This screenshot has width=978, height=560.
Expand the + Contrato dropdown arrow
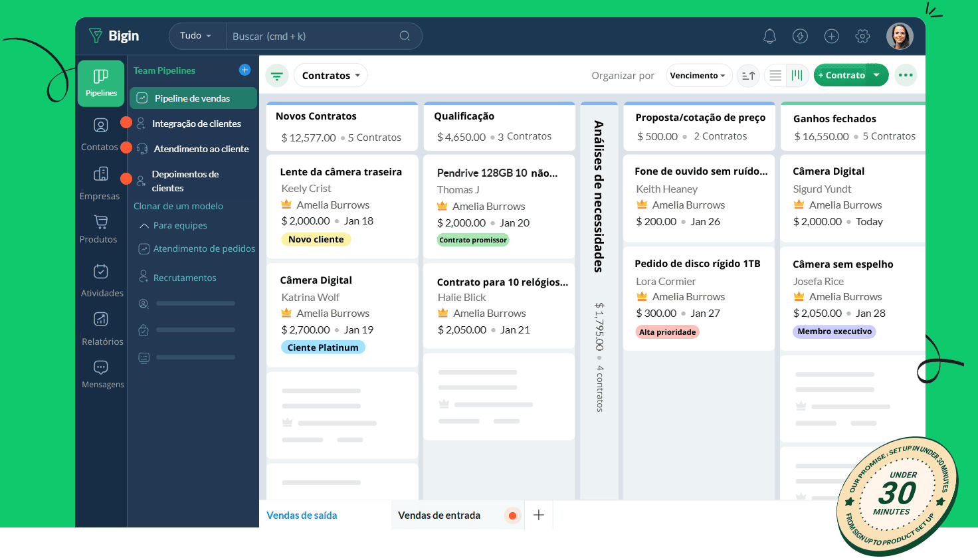coord(877,75)
